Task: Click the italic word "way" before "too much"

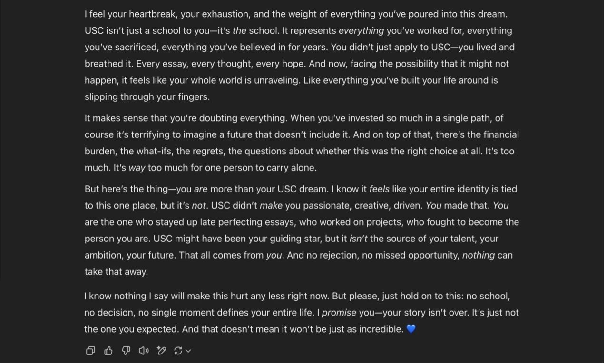Action: click(137, 168)
